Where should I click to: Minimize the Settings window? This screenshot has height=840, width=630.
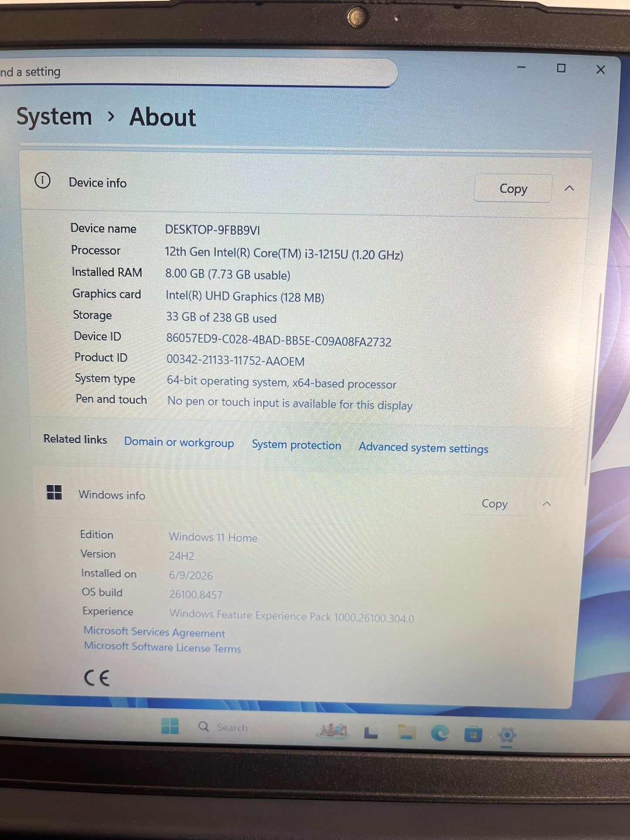coord(521,68)
